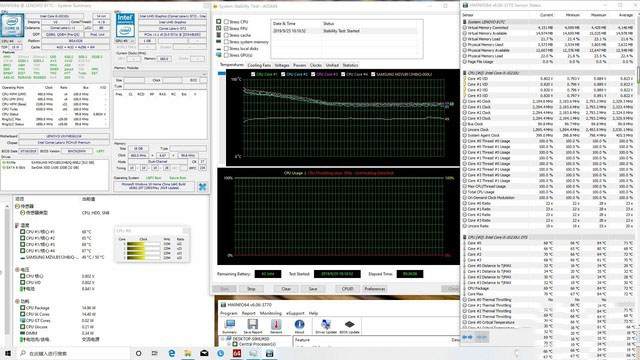Click Windows taskbar search box
The image size is (640, 360).
pos(73,353)
